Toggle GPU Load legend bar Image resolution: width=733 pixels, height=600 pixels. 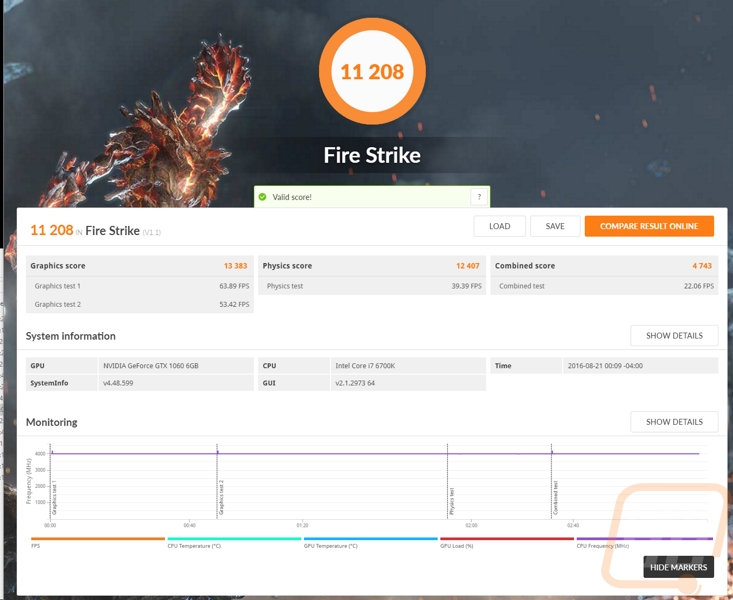click(507, 539)
